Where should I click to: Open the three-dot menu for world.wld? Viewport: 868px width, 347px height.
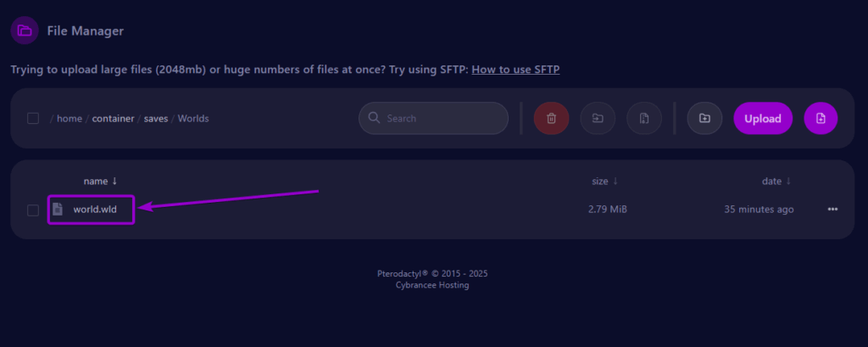point(832,210)
